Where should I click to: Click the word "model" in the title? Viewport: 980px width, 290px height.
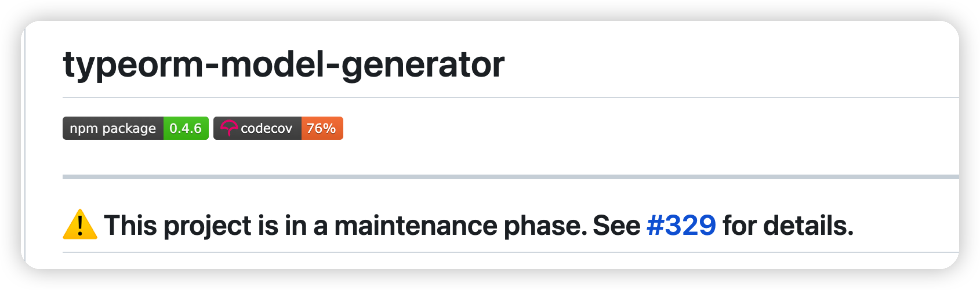point(272,64)
